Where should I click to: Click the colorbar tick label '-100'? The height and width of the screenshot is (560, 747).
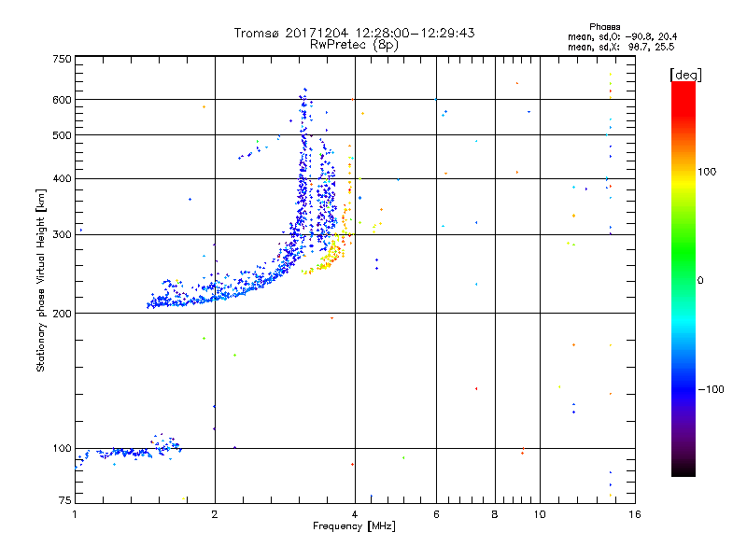click(x=711, y=389)
